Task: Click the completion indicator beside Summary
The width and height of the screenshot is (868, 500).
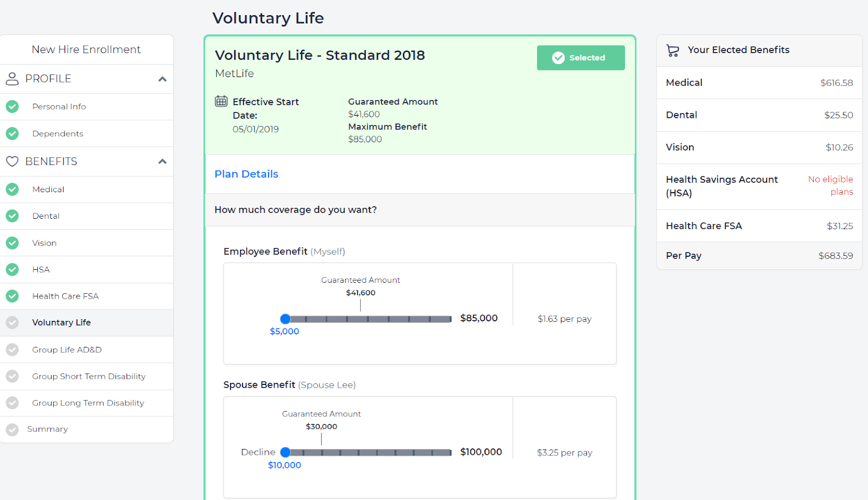Action: click(12, 429)
